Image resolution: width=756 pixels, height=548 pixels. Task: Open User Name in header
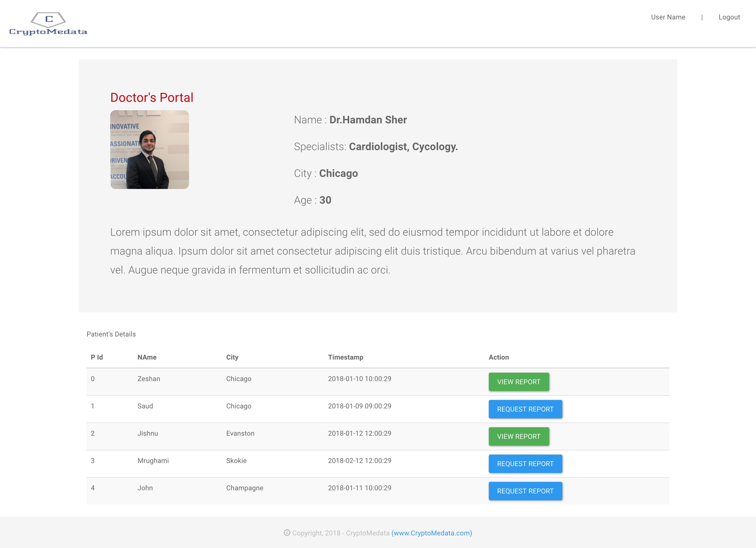tap(668, 17)
